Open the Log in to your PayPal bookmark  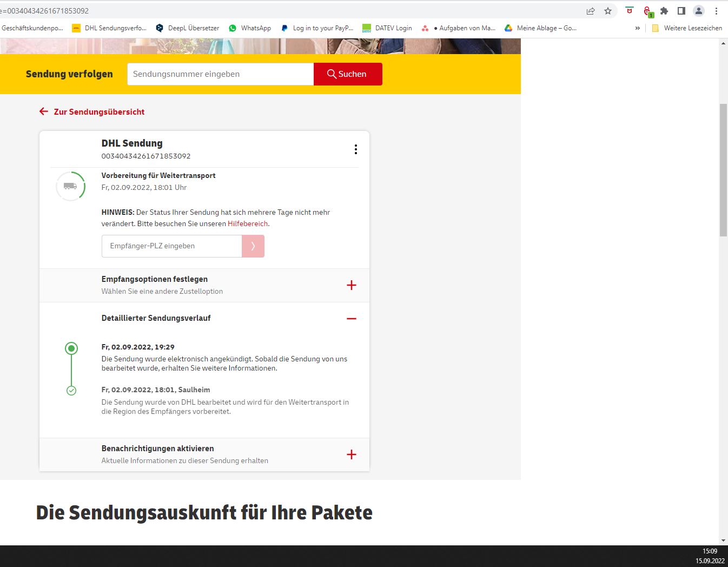coord(317,28)
